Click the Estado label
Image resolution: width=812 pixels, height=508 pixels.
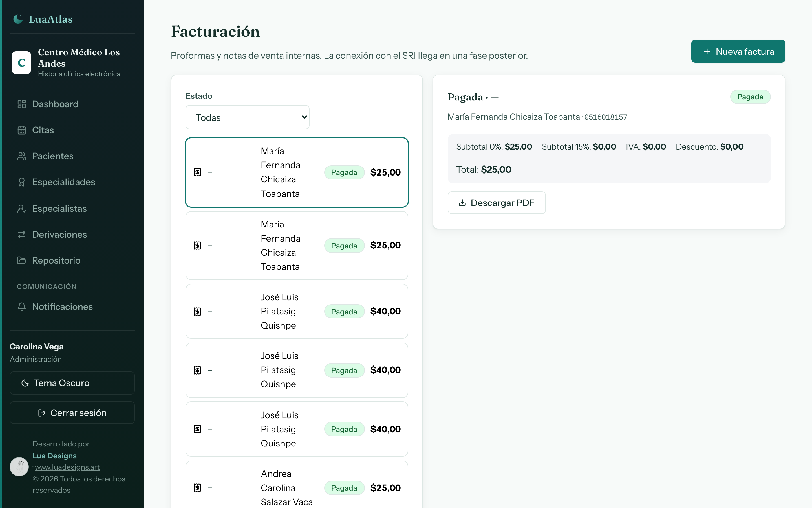[199, 96]
